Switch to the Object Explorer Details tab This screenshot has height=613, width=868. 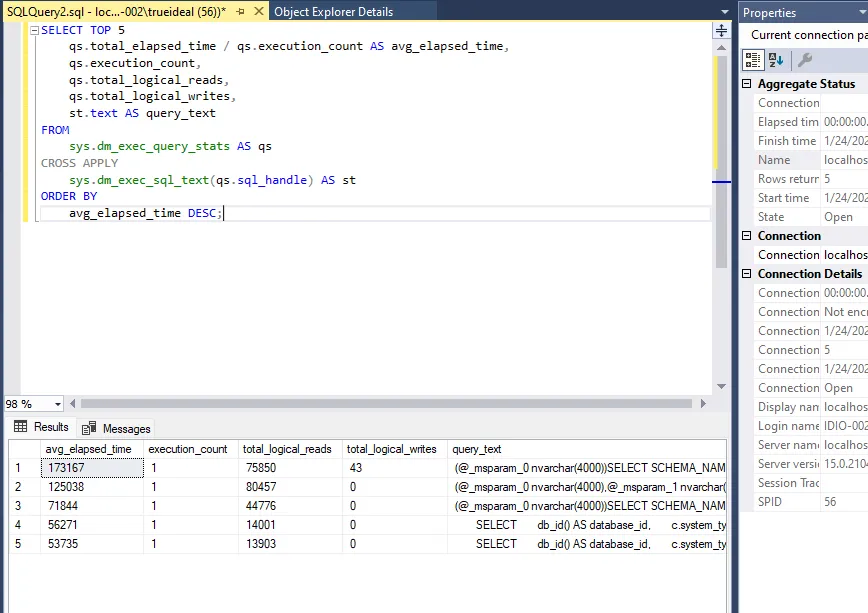tap(333, 12)
